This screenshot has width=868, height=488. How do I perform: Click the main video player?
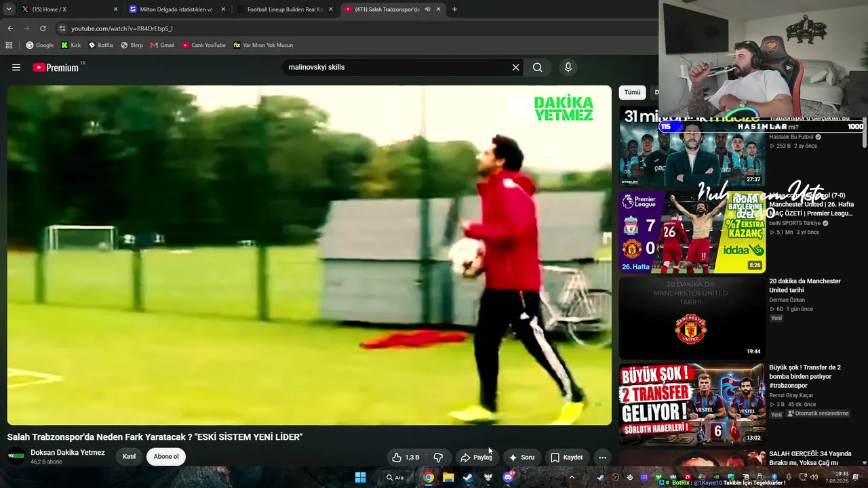pyautogui.click(x=309, y=256)
